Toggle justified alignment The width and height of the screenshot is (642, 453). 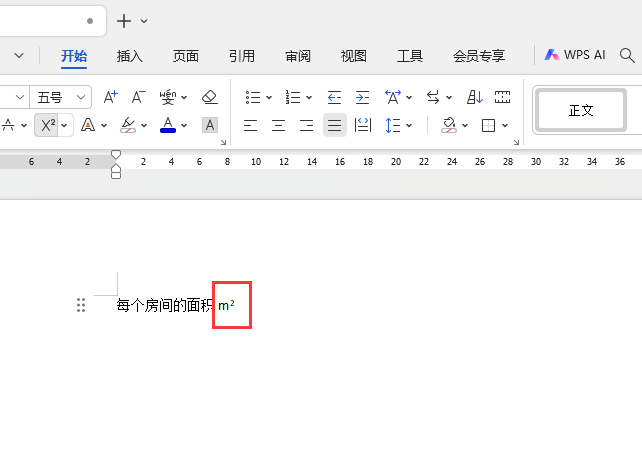tap(335, 125)
